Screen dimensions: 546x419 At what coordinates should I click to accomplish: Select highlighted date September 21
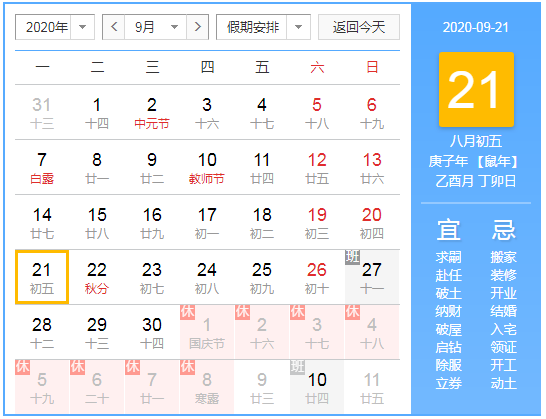[42, 277]
